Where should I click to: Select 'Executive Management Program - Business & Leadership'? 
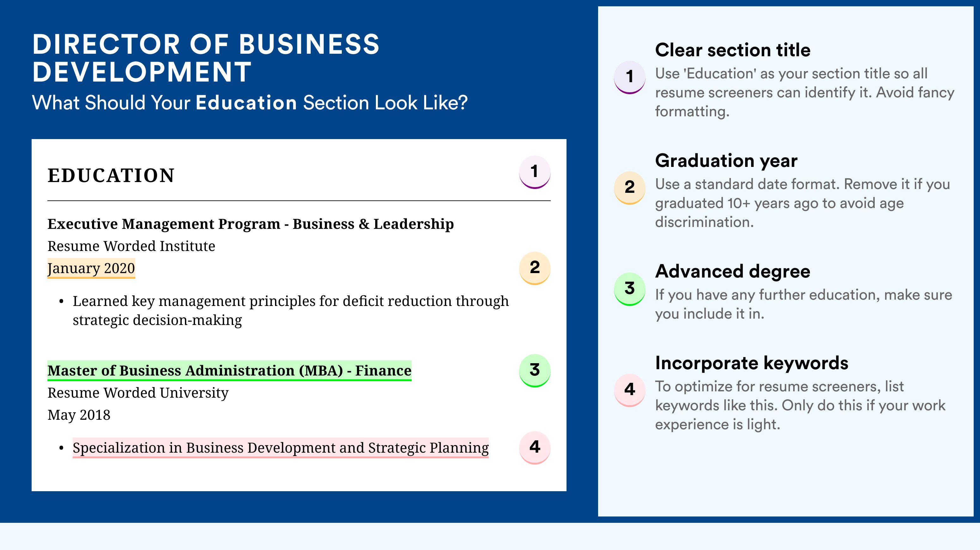pyautogui.click(x=251, y=224)
